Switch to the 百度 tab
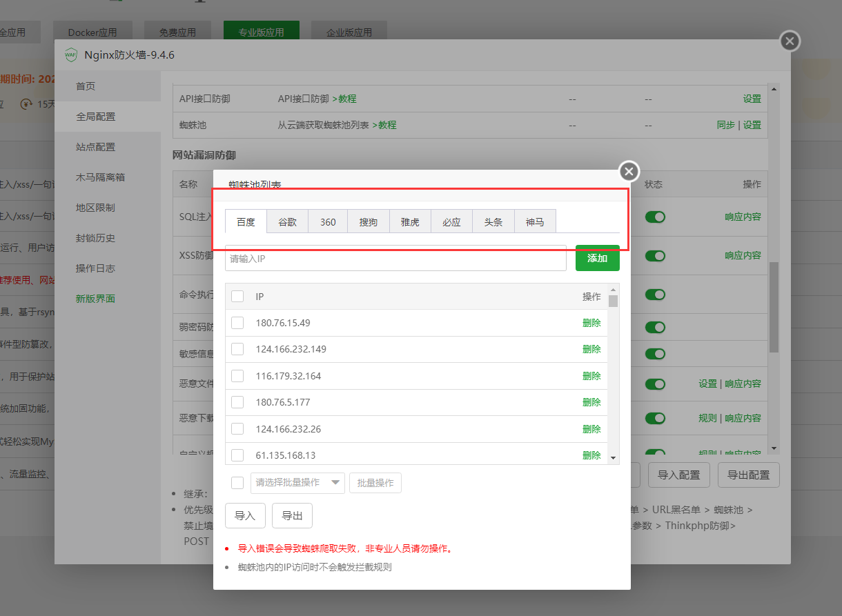This screenshot has width=842, height=616. point(246,222)
